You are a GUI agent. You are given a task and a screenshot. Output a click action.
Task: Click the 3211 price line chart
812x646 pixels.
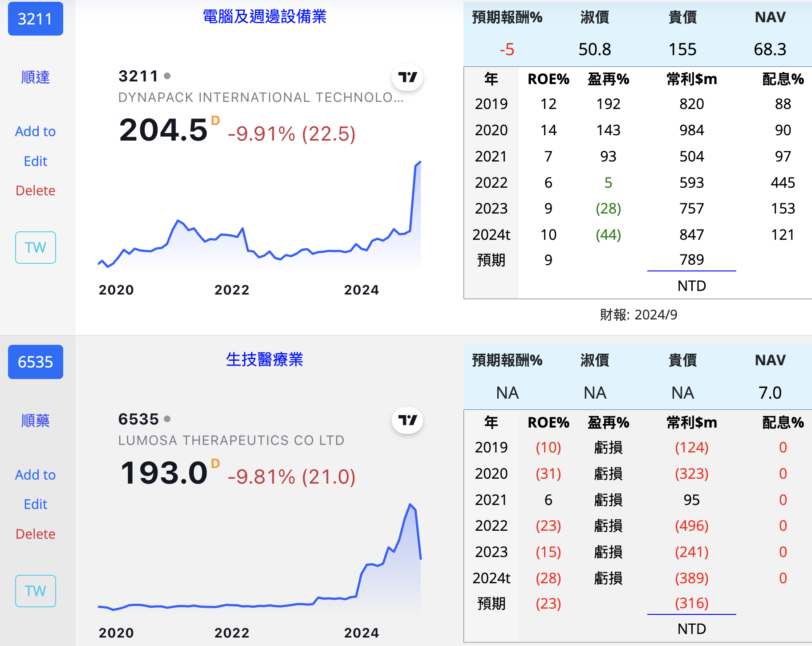pyautogui.click(x=260, y=216)
